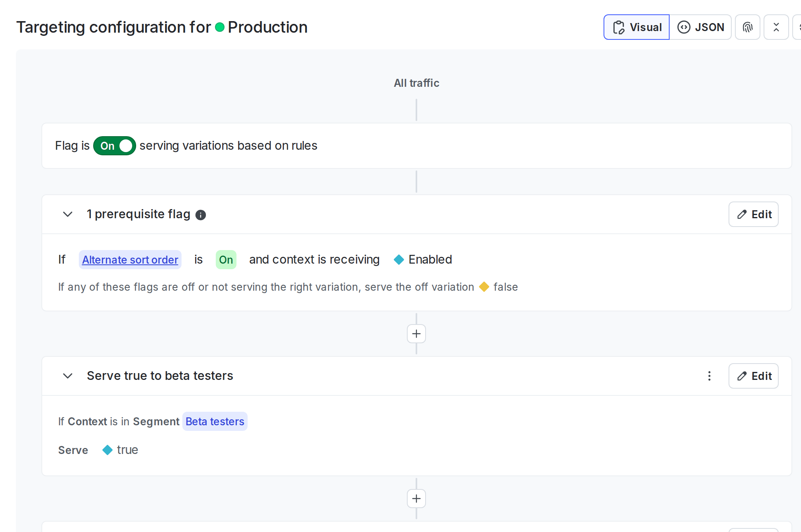801x532 pixels.
Task: Click the green Production environment dot
Action: point(220,27)
